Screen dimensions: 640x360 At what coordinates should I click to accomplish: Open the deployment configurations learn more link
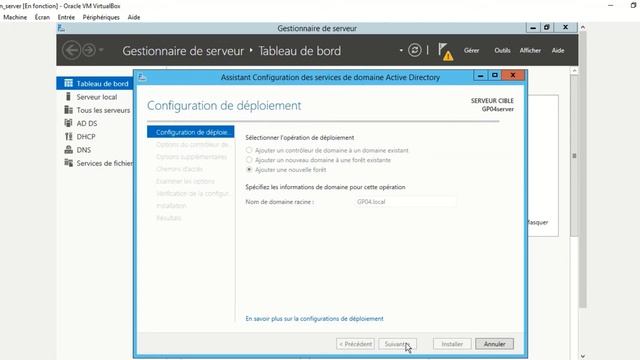[314, 318]
